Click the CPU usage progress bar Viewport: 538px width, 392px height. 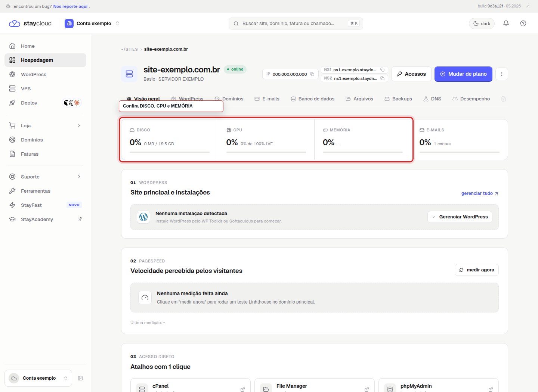(x=266, y=152)
